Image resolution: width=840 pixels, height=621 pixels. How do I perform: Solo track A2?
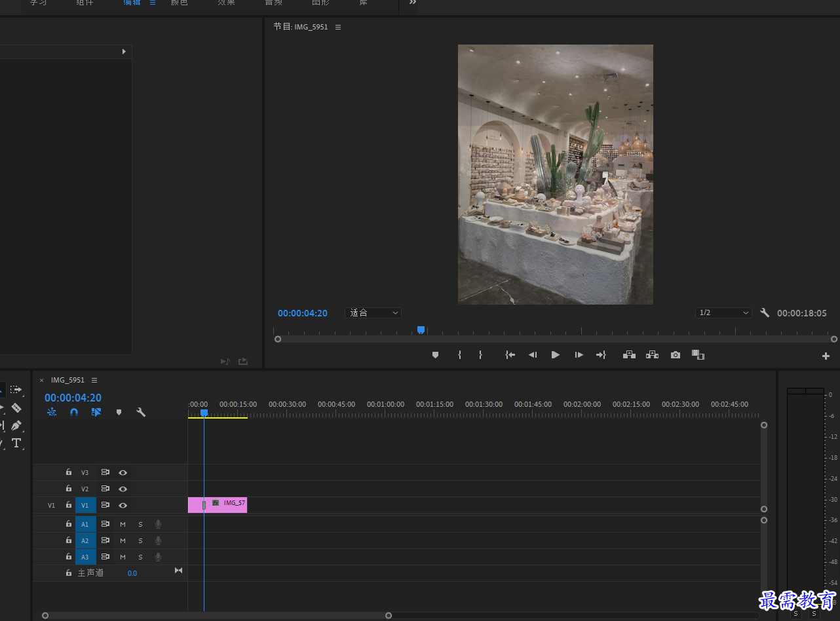[140, 540]
